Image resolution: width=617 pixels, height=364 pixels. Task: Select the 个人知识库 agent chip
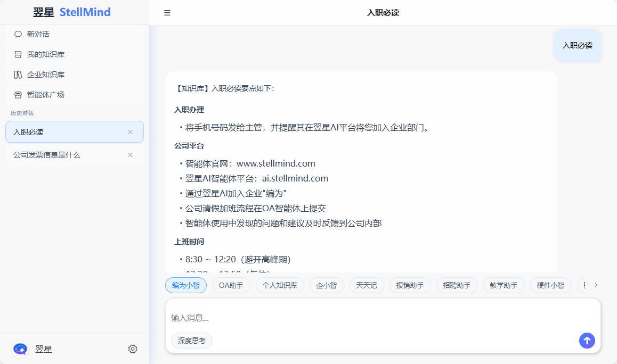coord(280,285)
